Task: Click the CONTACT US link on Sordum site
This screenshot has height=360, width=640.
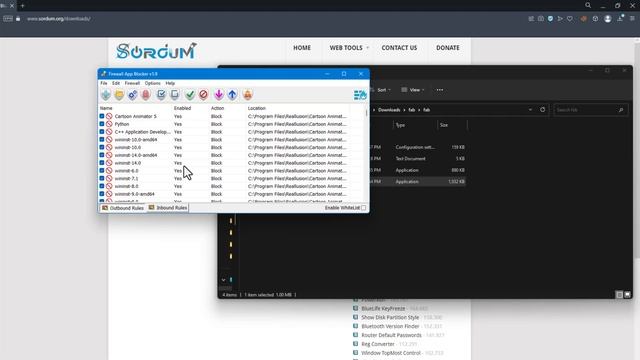Action: click(399, 48)
